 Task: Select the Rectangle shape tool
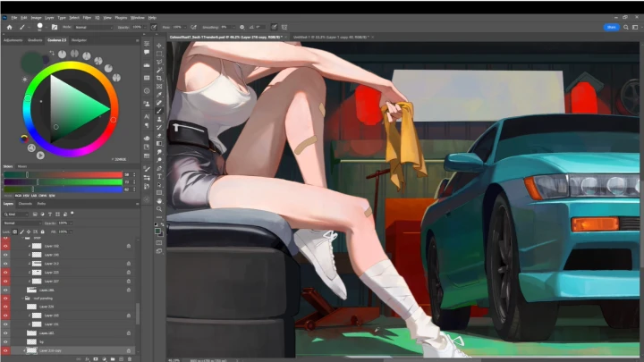(159, 193)
